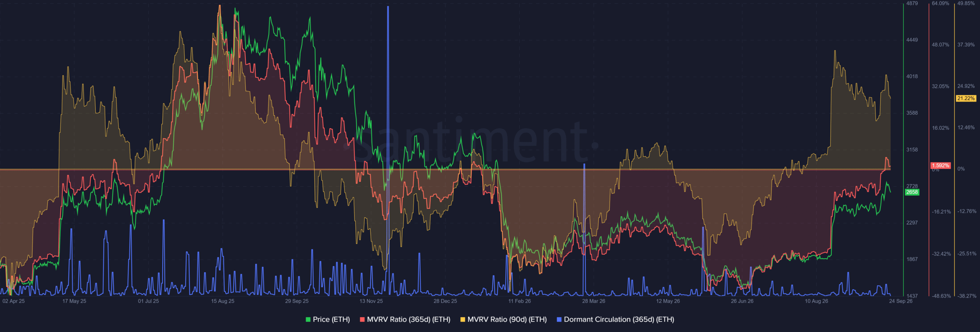Click the blue Dormant Circulation legend swatch
The width and height of the screenshot is (980, 332).
559,320
